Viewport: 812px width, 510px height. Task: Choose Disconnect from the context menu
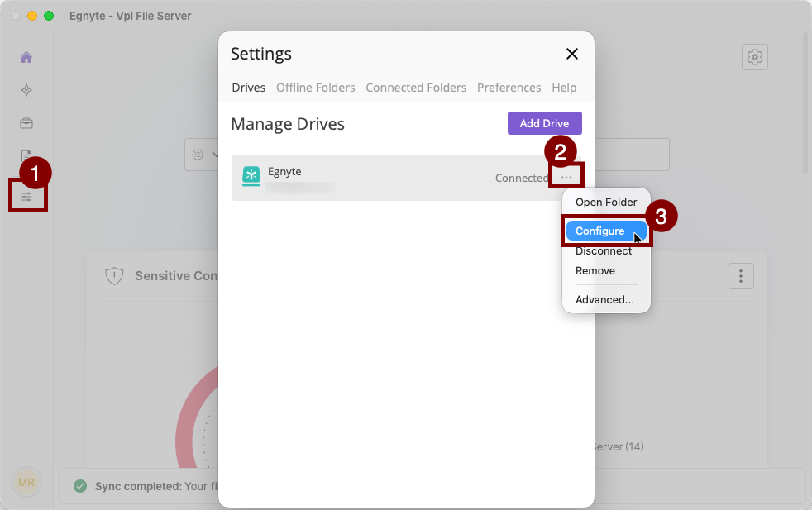606,251
